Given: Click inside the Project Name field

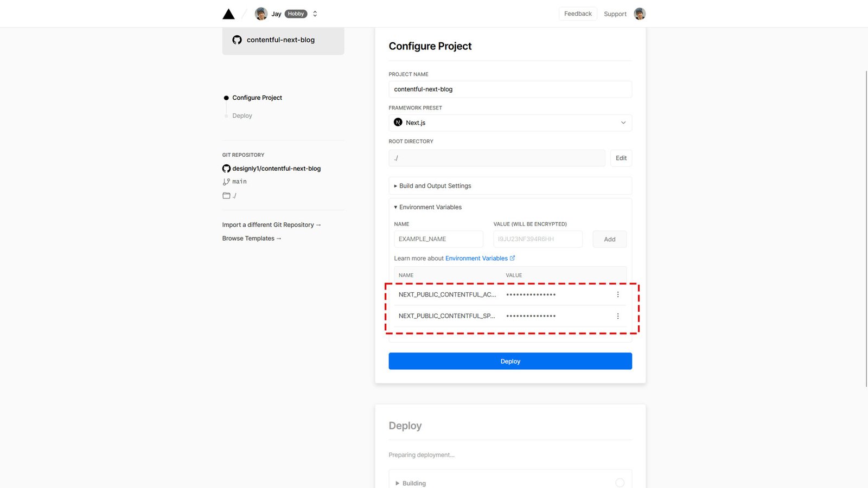Looking at the screenshot, I should 510,89.
